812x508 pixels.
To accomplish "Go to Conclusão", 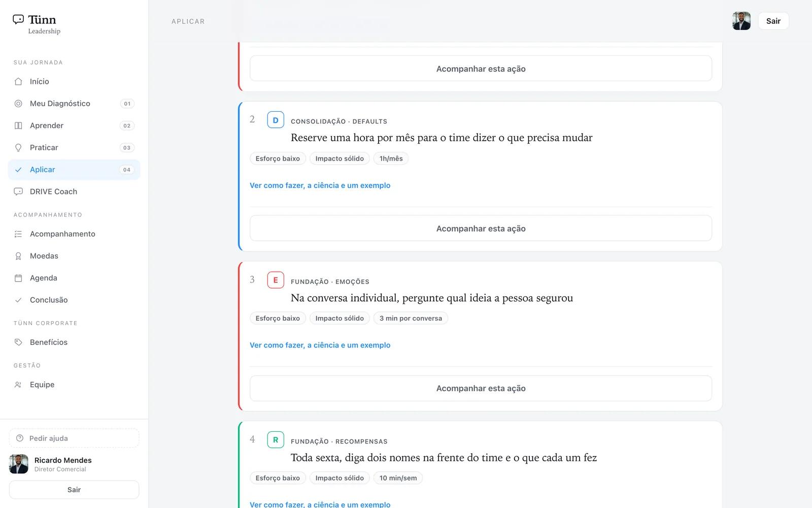I will point(74,300).
